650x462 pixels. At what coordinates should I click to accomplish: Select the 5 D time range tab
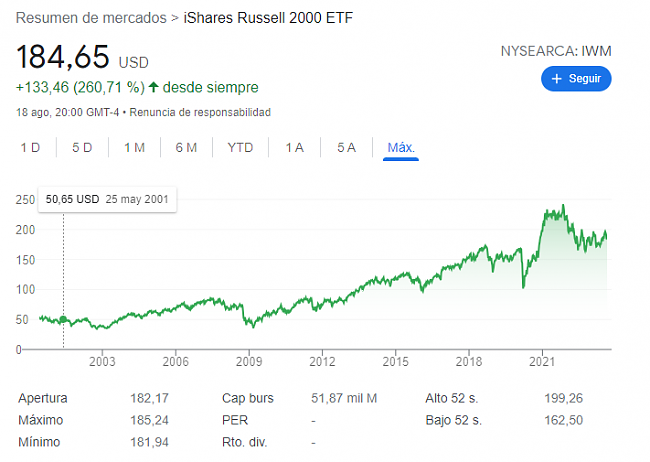coord(82,148)
